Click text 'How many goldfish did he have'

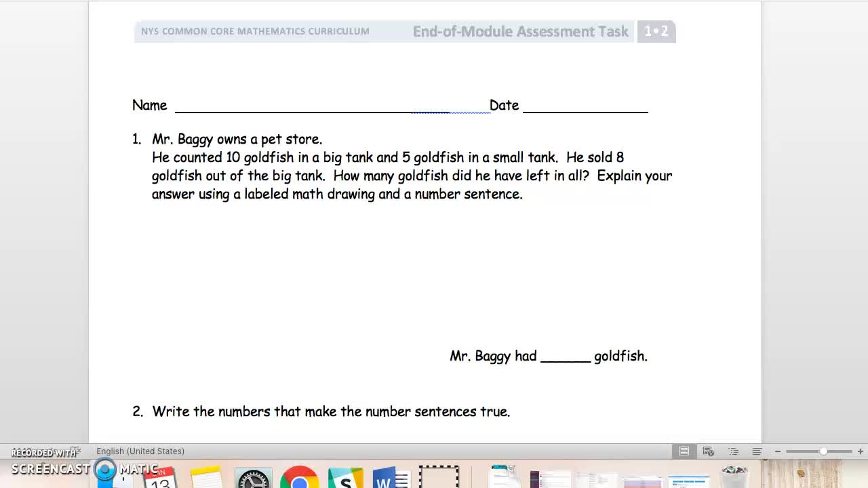[x=426, y=176]
